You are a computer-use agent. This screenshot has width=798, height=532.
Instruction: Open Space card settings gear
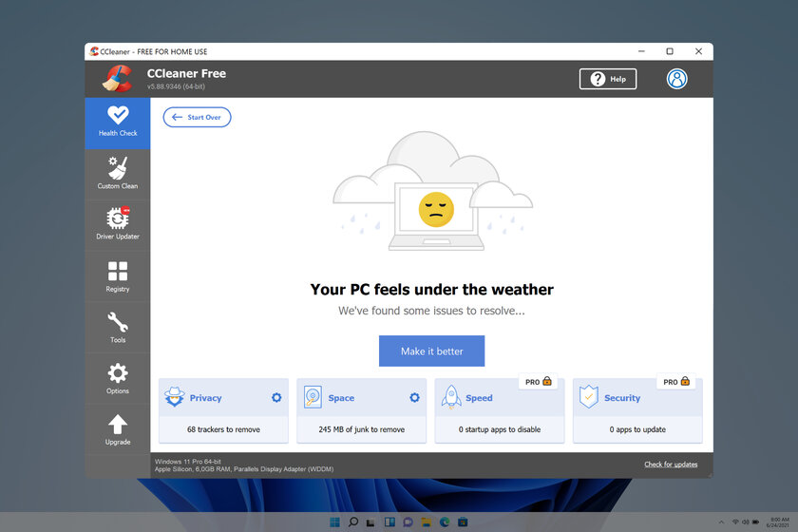[x=415, y=398]
